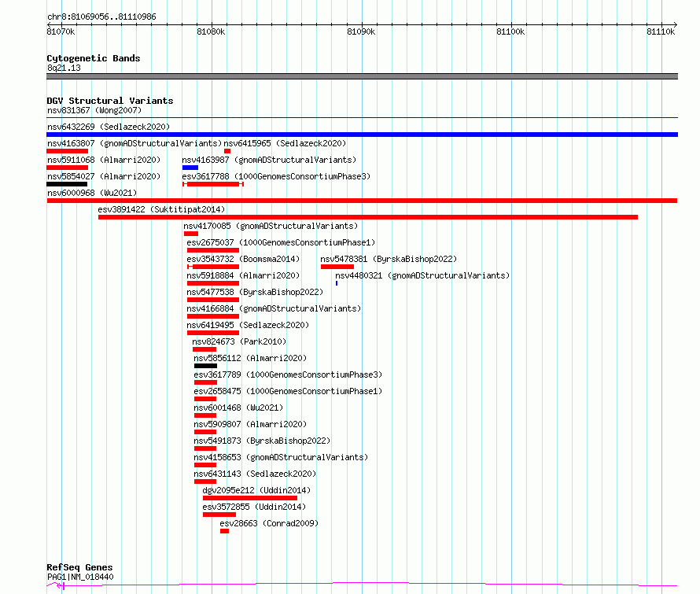Click the PAG1|NM_018440 RefSeq gene label
Screen dimensions: 700x594
pos(80,577)
